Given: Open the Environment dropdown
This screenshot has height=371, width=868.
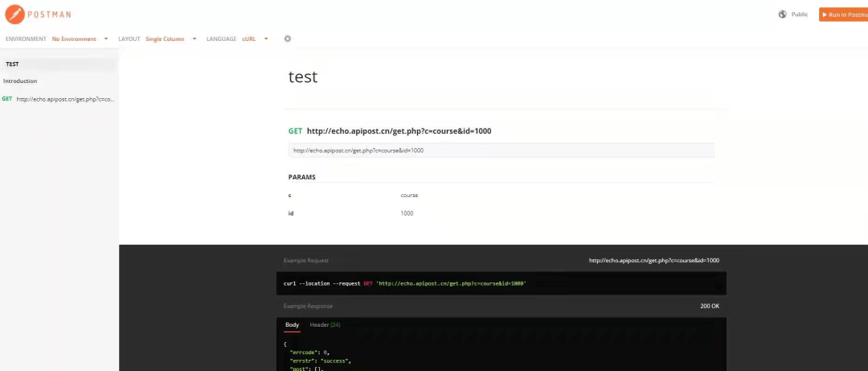Looking at the screenshot, I should 79,39.
